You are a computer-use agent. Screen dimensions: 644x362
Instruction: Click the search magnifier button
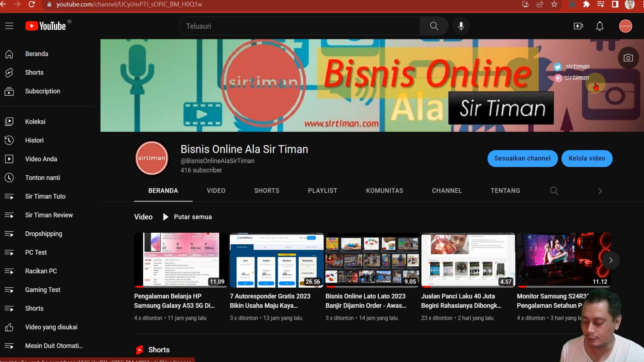click(434, 26)
